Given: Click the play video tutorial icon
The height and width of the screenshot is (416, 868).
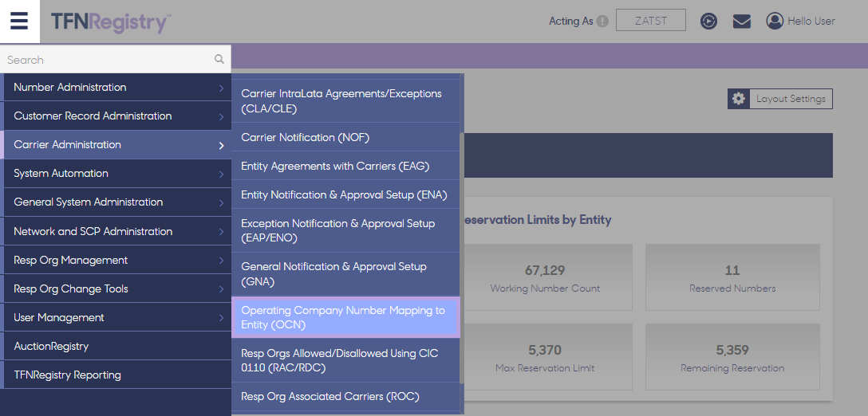Looking at the screenshot, I should (708, 22).
